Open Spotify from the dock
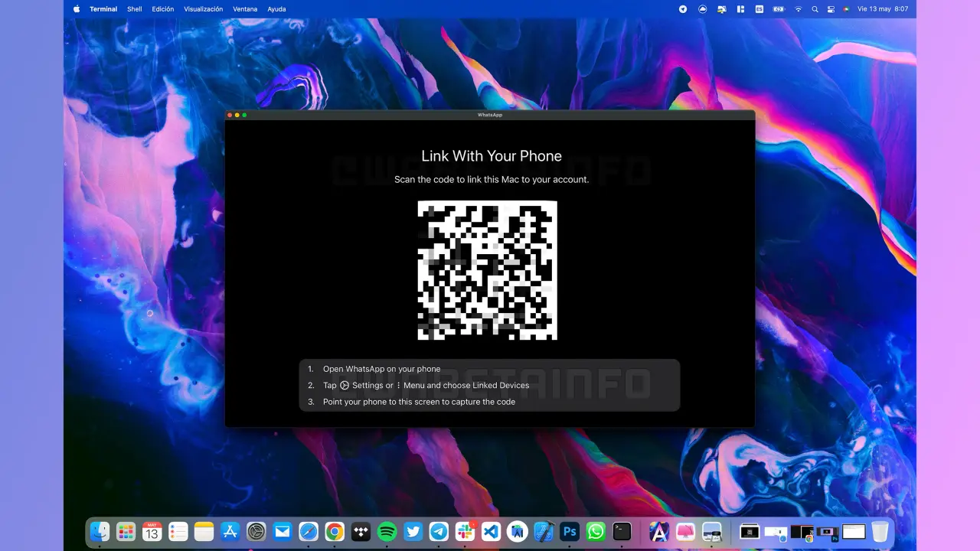This screenshot has height=551, width=980. tap(387, 531)
